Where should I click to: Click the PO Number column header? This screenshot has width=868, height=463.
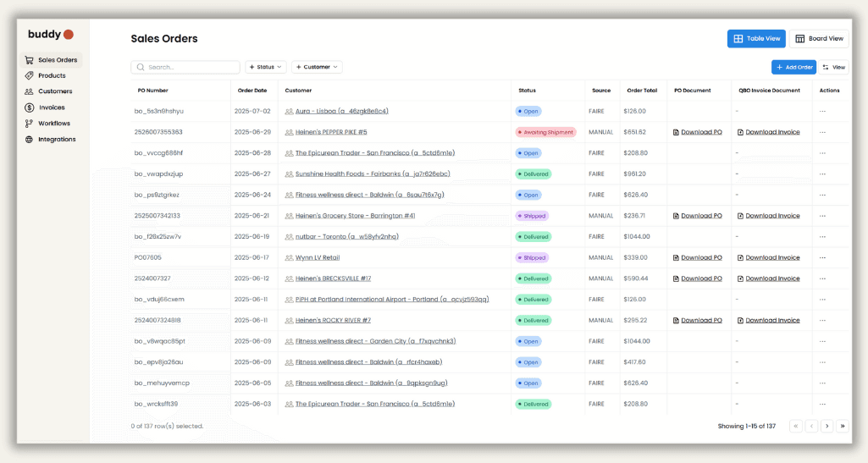pyautogui.click(x=152, y=91)
